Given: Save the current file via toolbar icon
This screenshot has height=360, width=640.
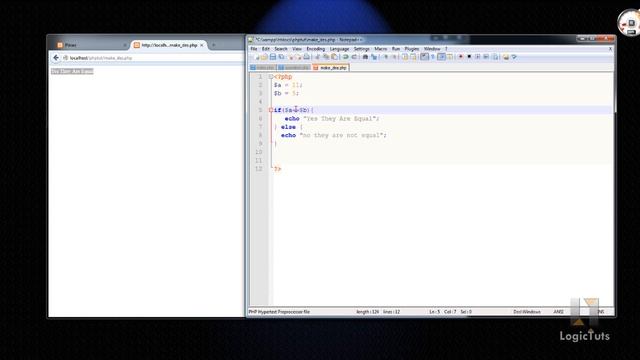Looking at the screenshot, I should pyautogui.click(x=273, y=57).
